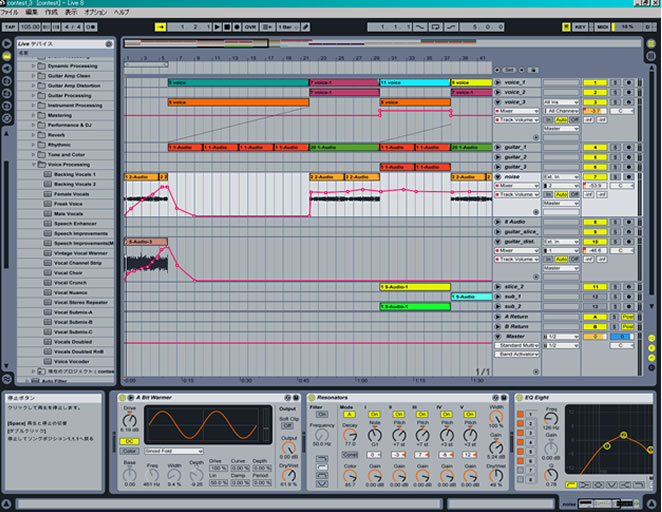Arm the guitar_2 track for recording
The width and height of the screenshot is (662, 512).
coord(629,157)
